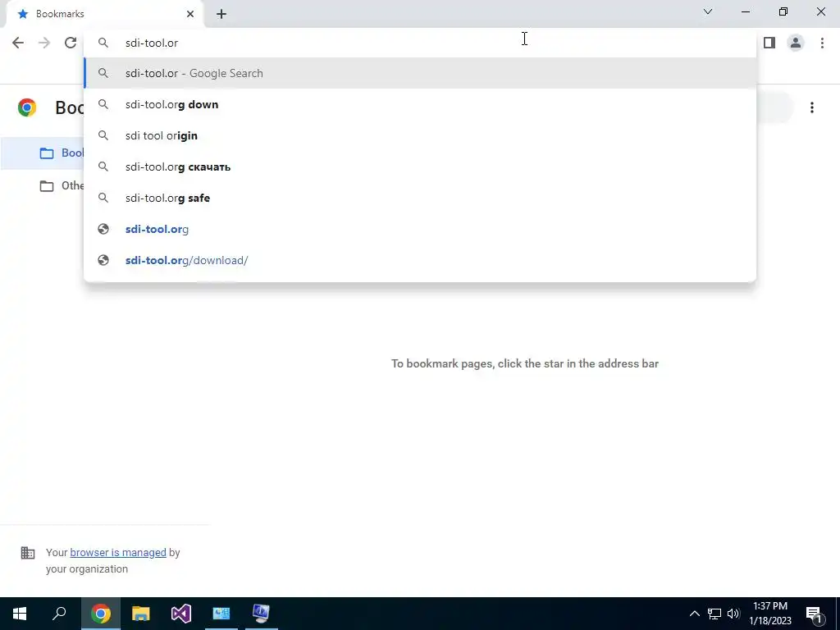840x630 pixels.
Task: Show hidden system tray icons
Action: [x=694, y=614]
